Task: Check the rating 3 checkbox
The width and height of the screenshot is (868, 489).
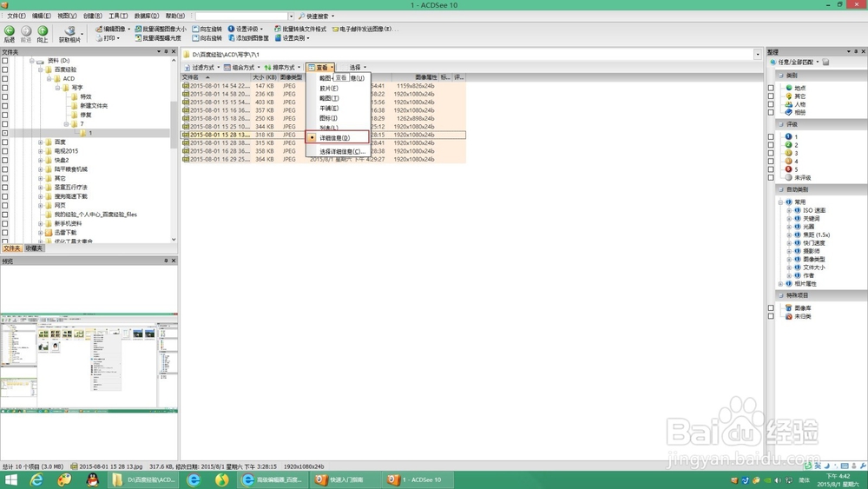Action: coord(771,153)
